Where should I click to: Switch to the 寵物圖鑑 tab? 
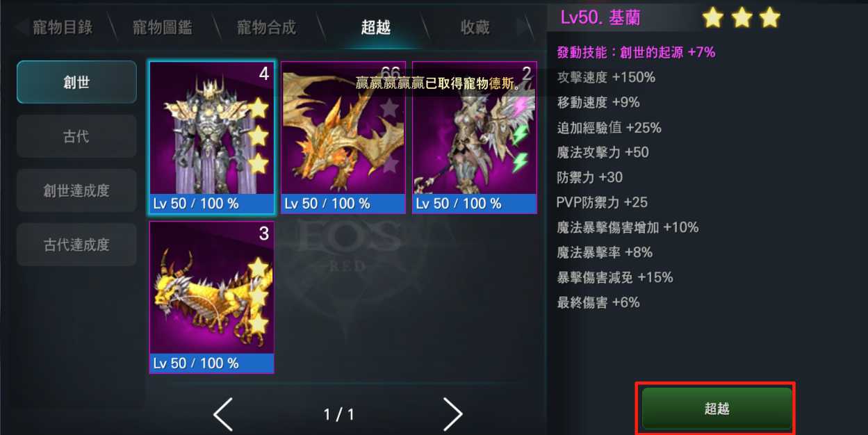click(x=163, y=28)
